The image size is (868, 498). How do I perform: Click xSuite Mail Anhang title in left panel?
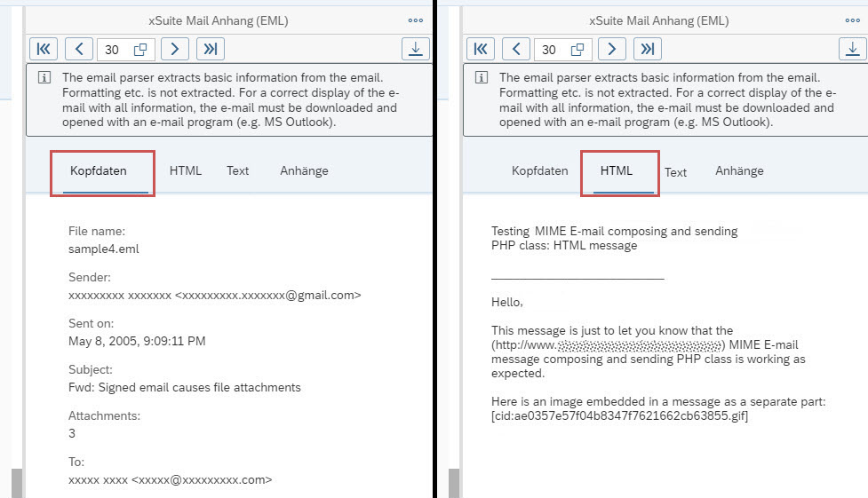click(218, 20)
